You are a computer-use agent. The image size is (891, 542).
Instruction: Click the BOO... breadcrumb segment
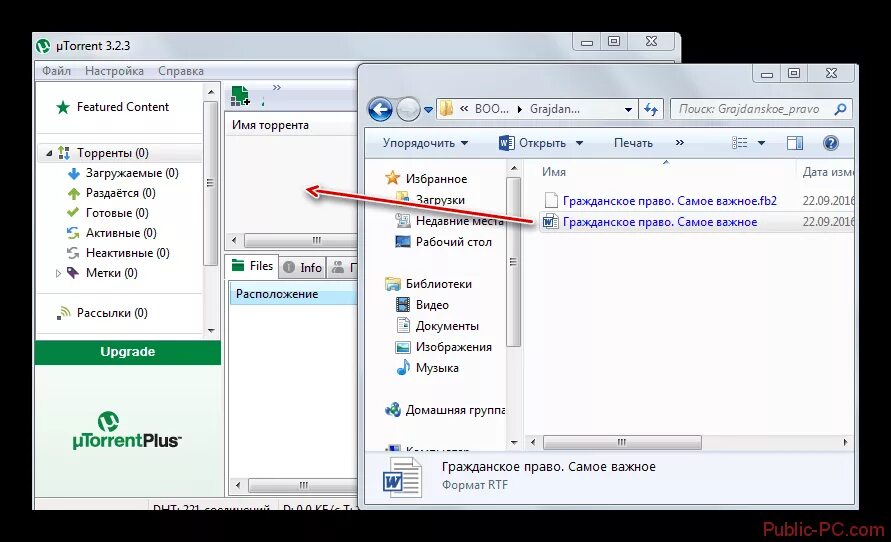coord(492,109)
